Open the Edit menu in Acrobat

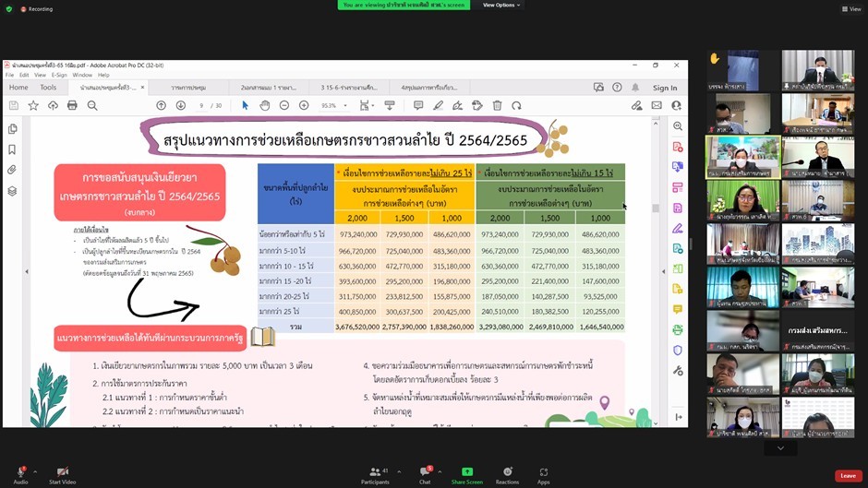click(24, 75)
